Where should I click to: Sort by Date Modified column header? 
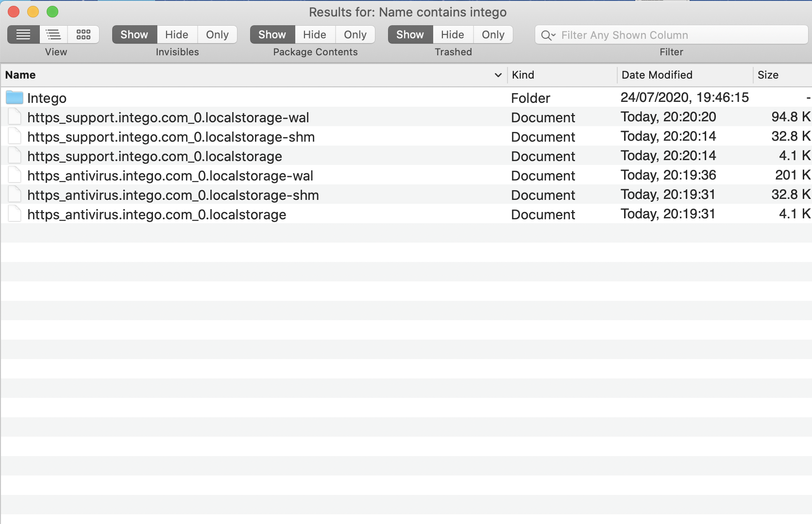685,75
